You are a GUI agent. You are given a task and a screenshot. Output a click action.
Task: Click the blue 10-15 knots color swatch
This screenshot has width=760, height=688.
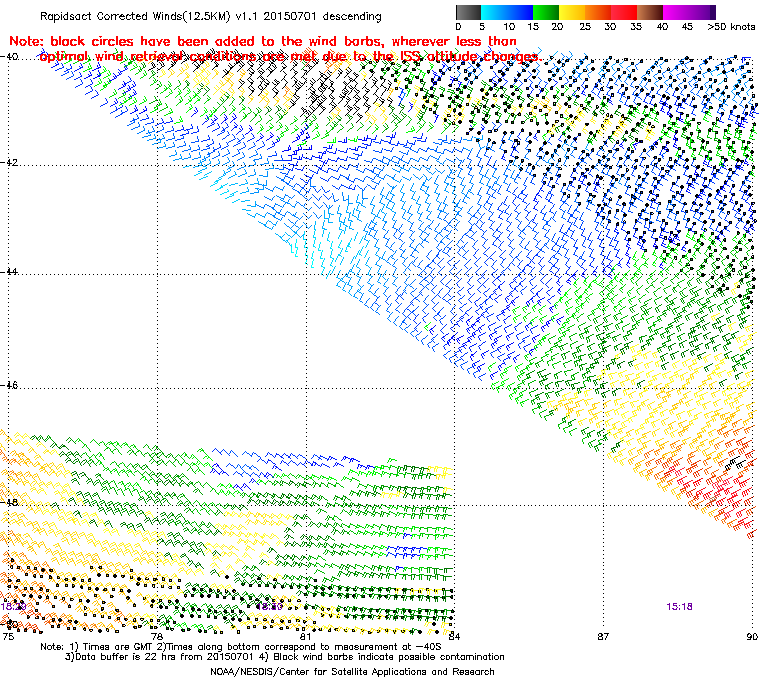[520, 12]
